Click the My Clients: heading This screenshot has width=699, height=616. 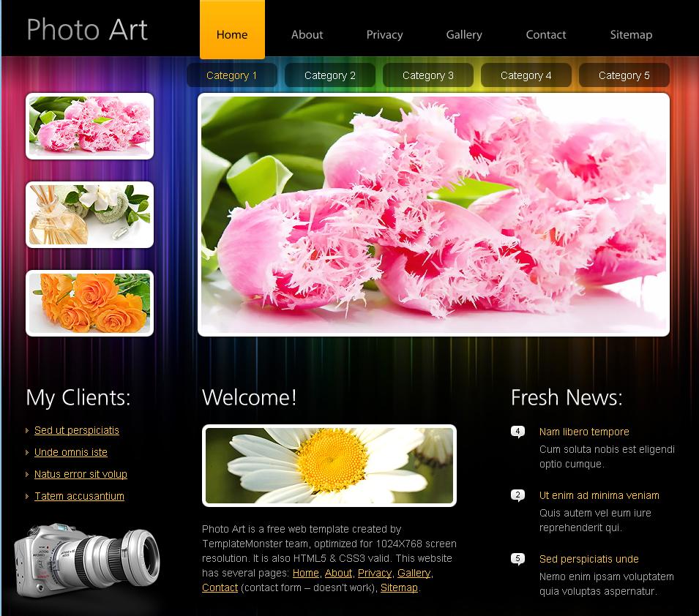point(78,397)
